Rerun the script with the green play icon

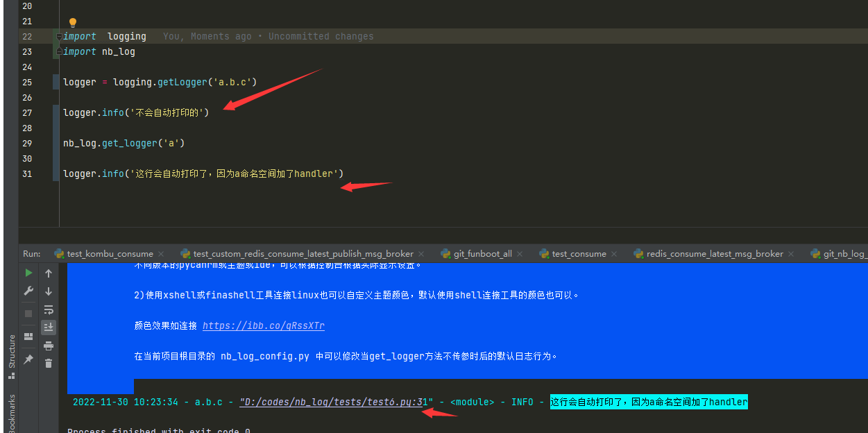[28, 273]
